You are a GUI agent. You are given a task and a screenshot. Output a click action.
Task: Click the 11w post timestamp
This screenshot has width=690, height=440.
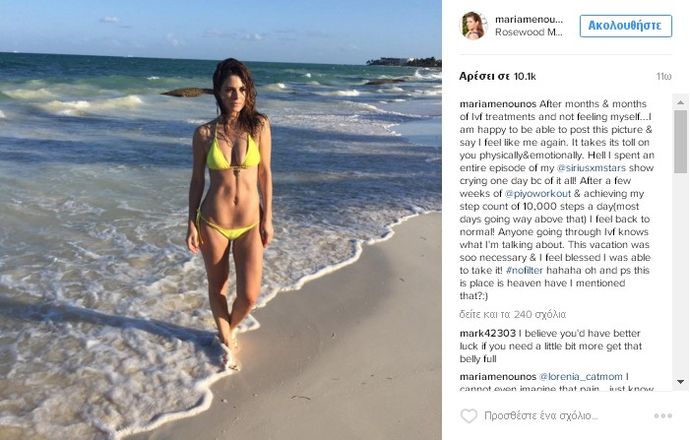664,77
